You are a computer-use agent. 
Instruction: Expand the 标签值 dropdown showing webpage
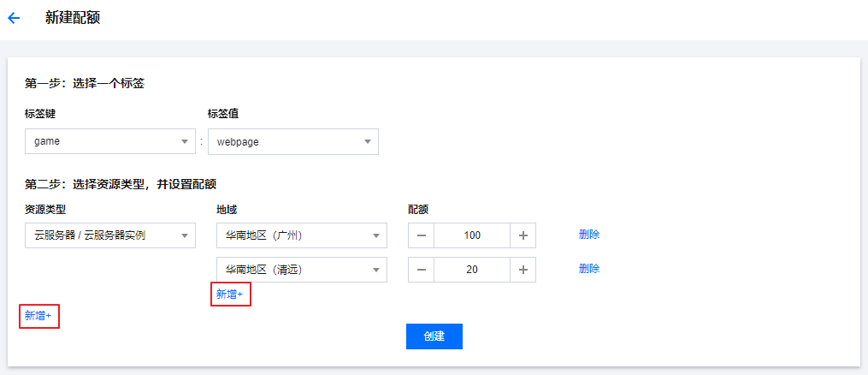coord(292,141)
